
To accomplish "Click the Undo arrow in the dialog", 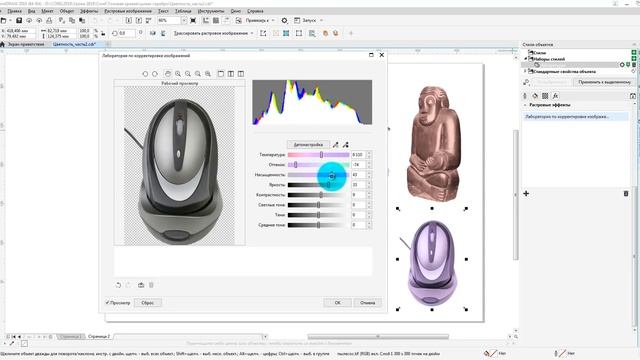I will [118, 285].
